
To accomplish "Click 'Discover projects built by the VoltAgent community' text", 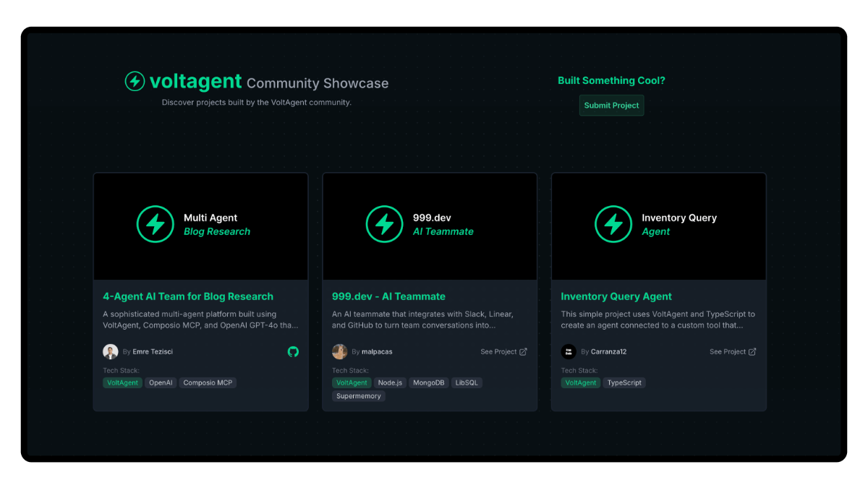I will [257, 103].
